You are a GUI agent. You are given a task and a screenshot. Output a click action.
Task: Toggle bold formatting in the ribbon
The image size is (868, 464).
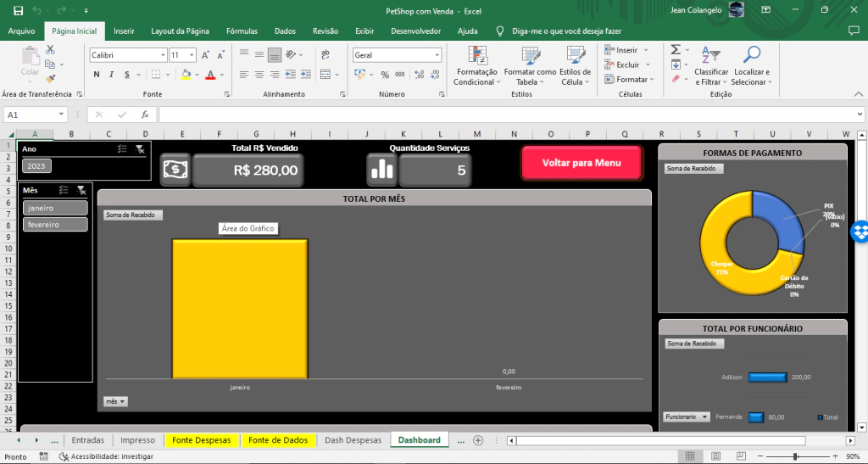click(x=97, y=75)
